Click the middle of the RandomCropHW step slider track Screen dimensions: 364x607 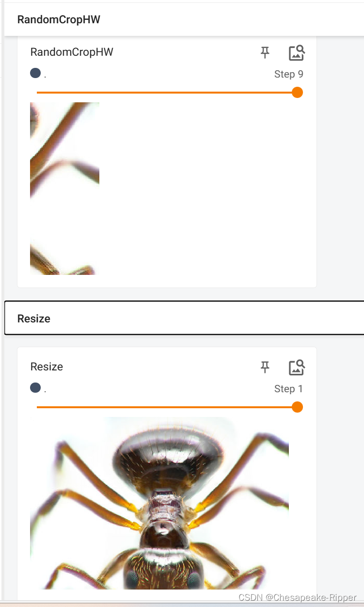pos(167,92)
